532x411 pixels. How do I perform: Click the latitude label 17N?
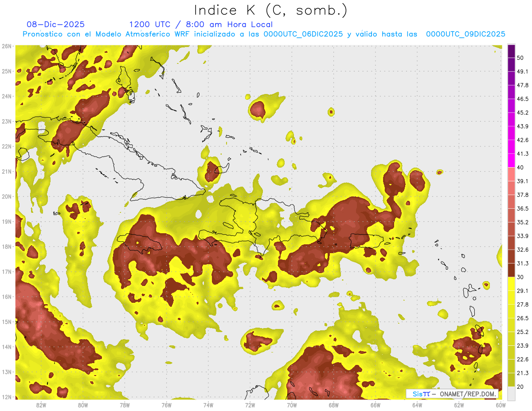(x=6, y=272)
